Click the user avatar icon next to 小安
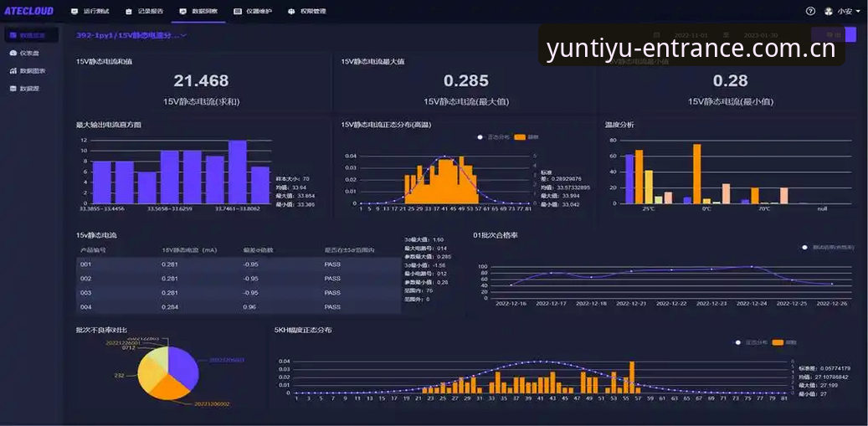 coord(829,11)
